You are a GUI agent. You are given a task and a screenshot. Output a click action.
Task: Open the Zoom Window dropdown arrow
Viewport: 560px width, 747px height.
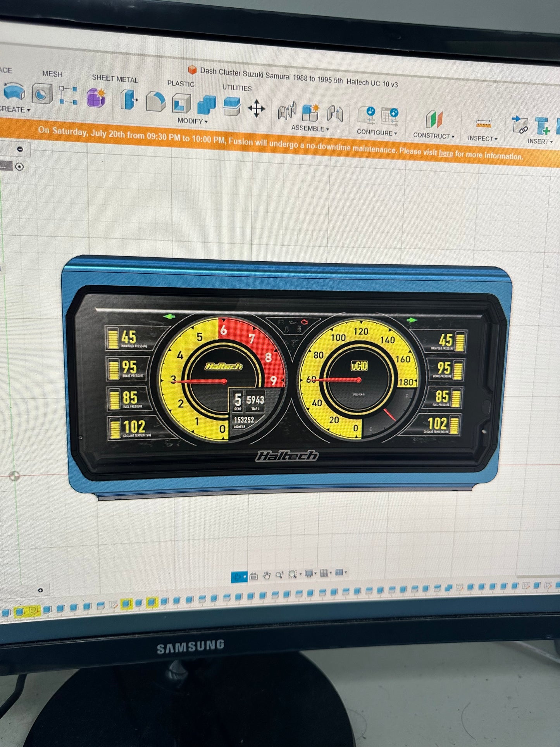click(x=300, y=574)
